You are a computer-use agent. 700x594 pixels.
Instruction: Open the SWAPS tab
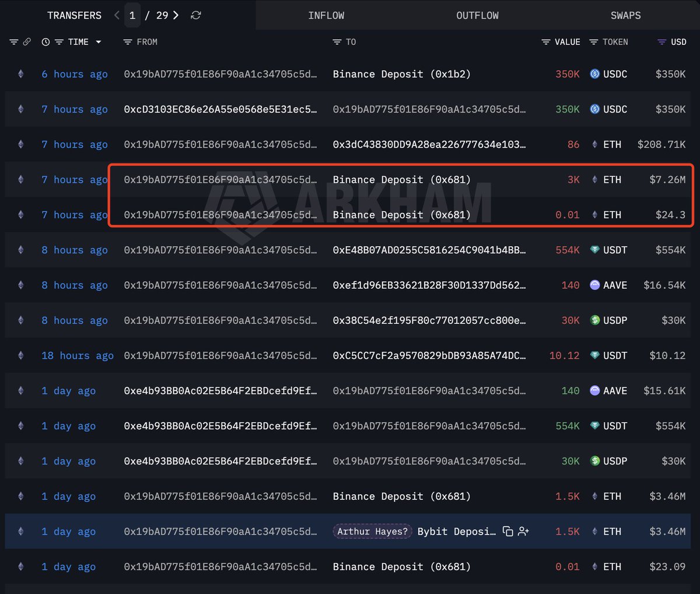coord(625,16)
